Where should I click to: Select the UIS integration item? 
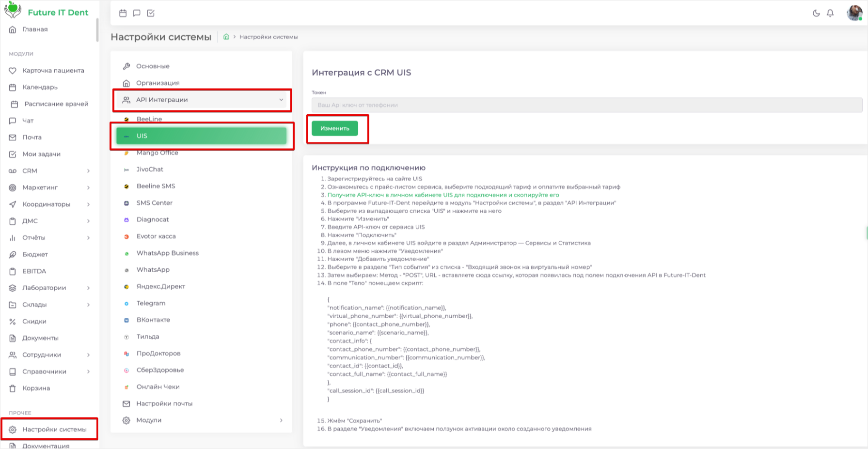(x=201, y=136)
